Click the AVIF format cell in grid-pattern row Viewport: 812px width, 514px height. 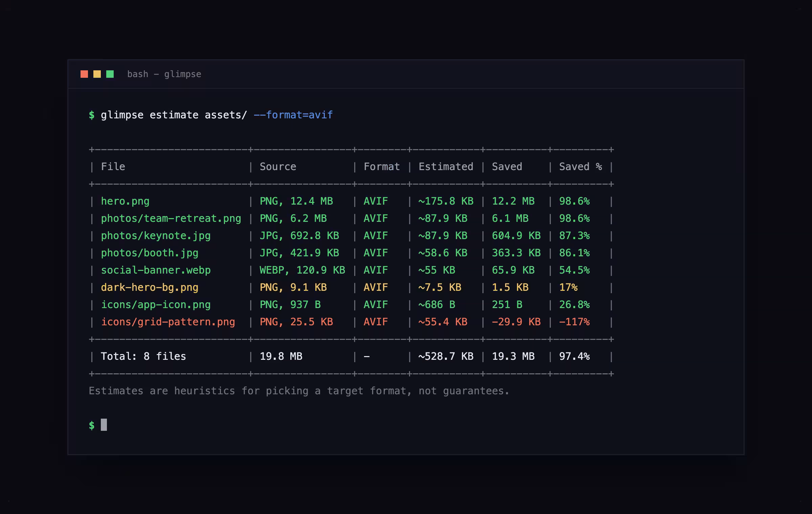376,322
